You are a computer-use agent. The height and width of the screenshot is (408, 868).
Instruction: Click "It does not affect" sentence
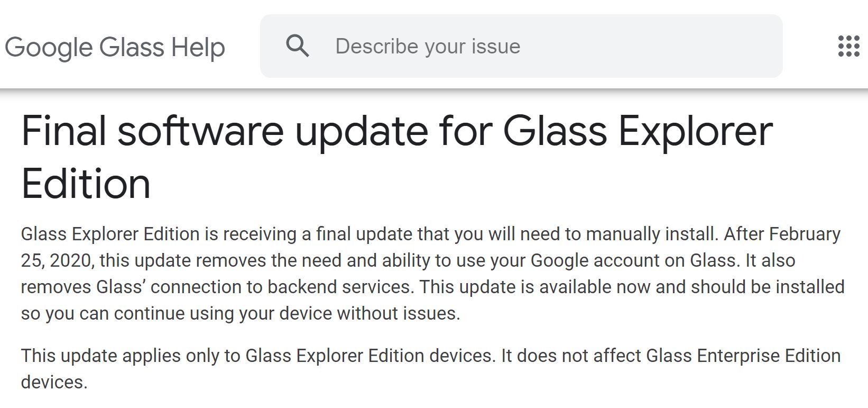coord(571,356)
